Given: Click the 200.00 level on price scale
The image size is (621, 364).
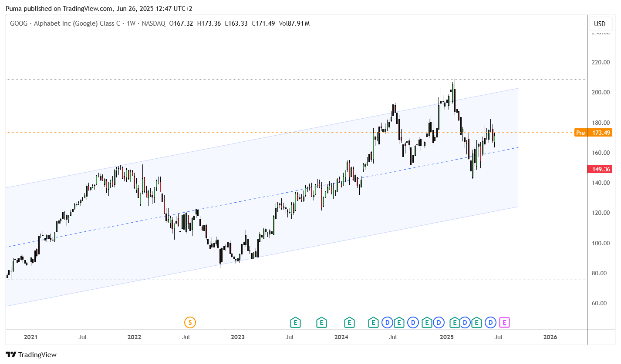Looking at the screenshot, I should point(599,93).
